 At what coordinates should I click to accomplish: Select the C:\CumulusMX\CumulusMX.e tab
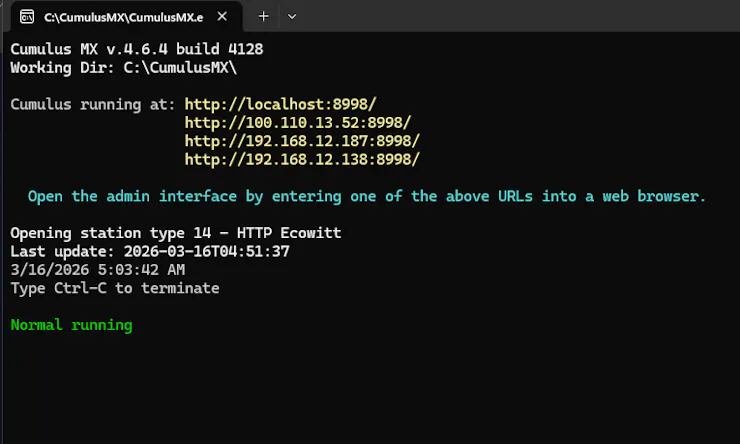[126, 17]
